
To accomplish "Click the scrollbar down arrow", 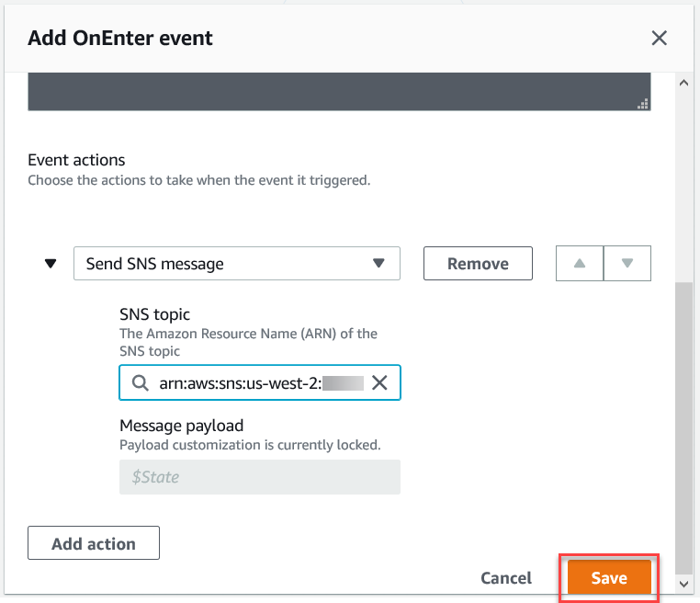I will coord(683,584).
